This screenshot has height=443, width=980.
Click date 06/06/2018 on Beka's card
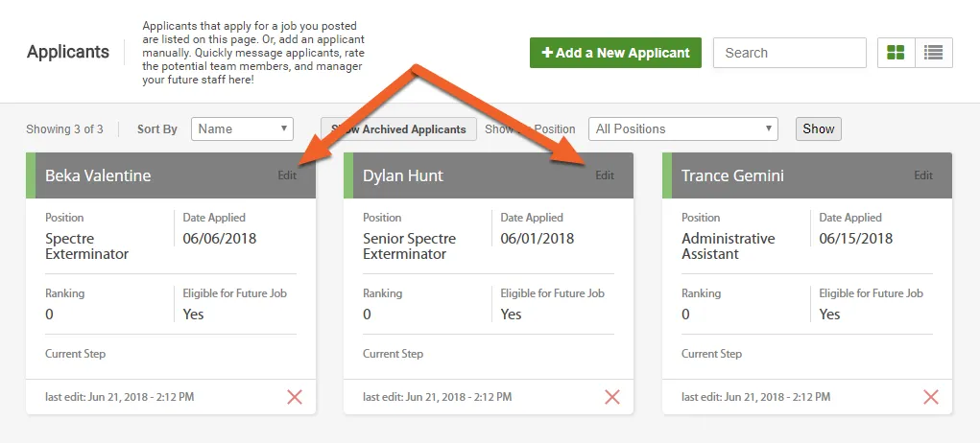point(220,239)
